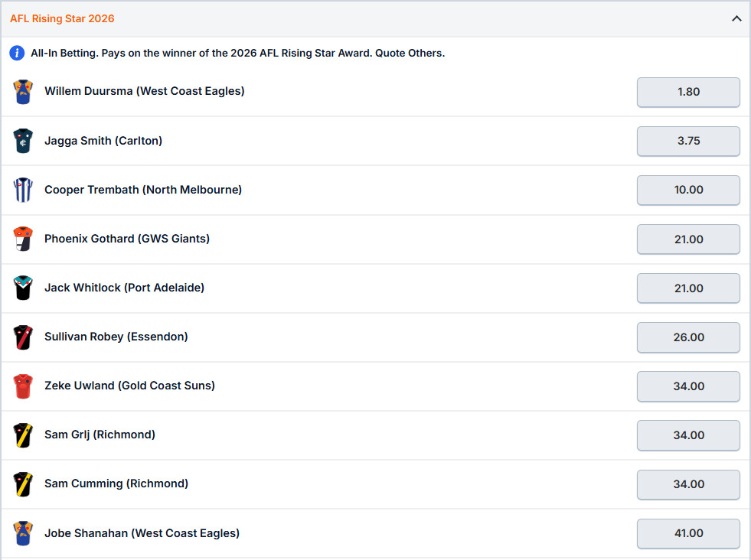Bet on Jobe Shanahan at 41.00
The width and height of the screenshot is (751, 560).
(x=688, y=533)
